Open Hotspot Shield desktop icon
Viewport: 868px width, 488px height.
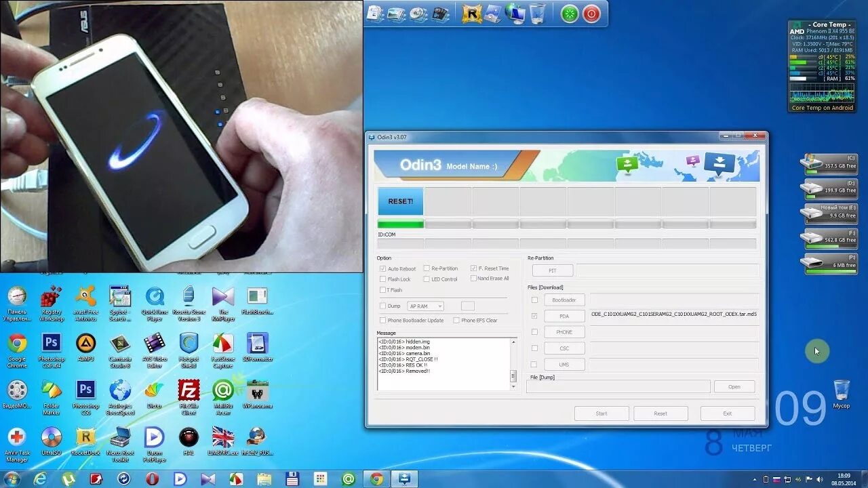click(189, 351)
